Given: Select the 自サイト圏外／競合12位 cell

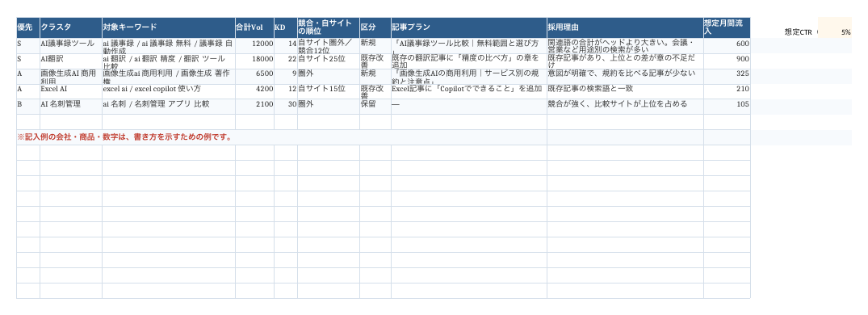Looking at the screenshot, I should click(x=329, y=46).
